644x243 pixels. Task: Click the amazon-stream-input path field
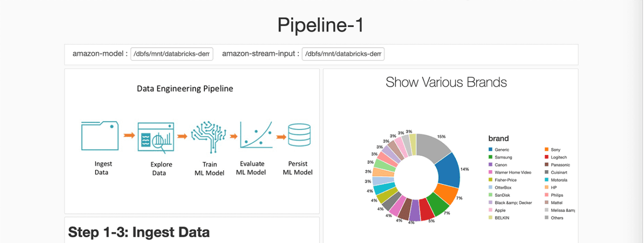pyautogui.click(x=343, y=54)
